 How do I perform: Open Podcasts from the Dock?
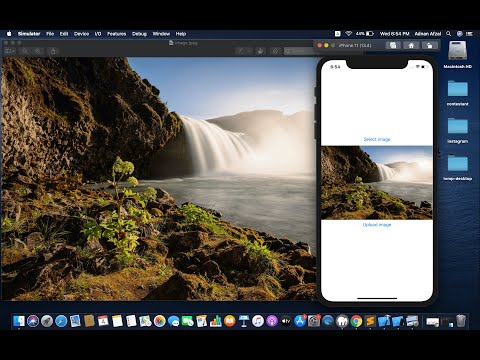pyautogui.click(x=272, y=321)
